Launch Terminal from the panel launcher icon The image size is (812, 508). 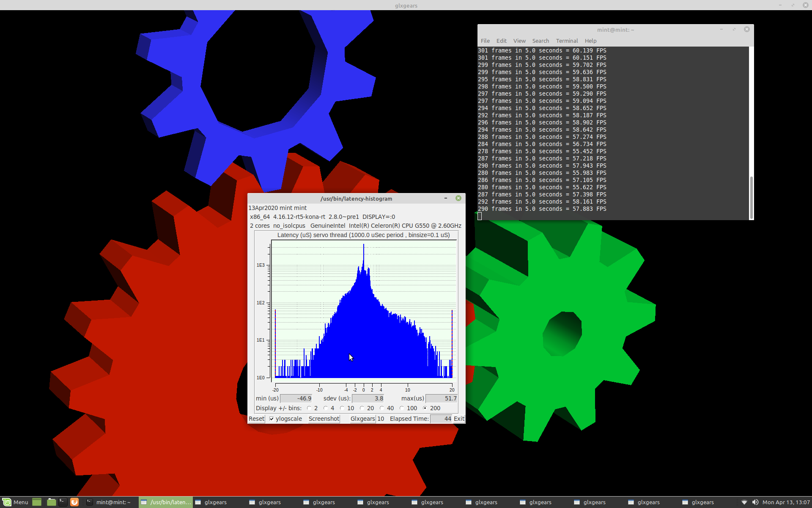point(63,502)
